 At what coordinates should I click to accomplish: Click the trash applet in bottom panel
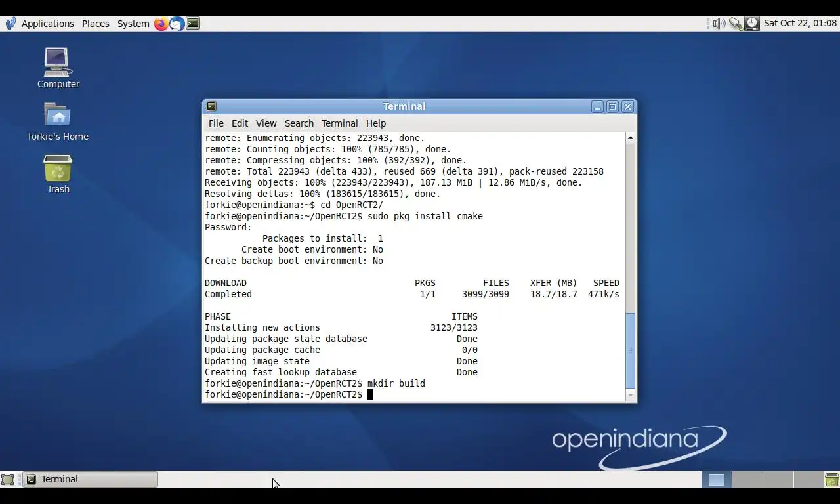(831, 480)
